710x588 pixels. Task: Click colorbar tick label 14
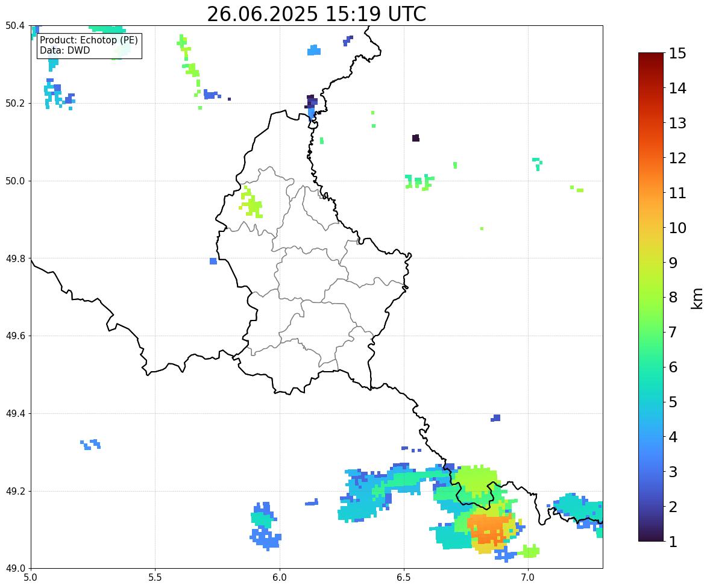click(x=677, y=89)
